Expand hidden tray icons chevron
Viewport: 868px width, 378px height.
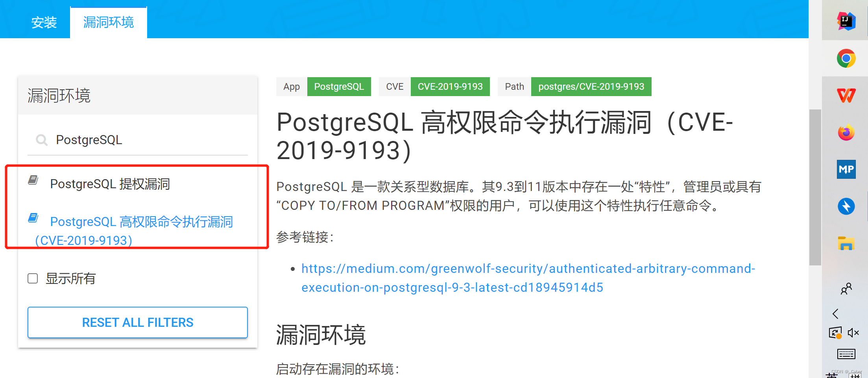(835, 313)
